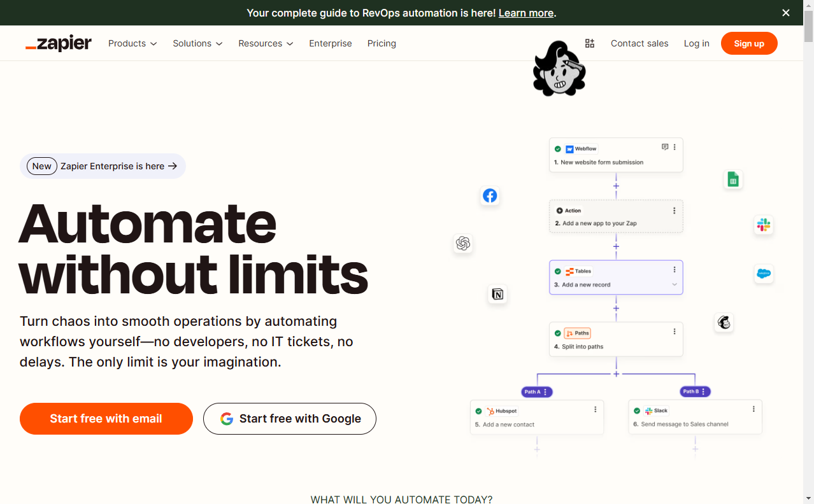Select the Hubspot Add a new contact step

tap(537, 417)
